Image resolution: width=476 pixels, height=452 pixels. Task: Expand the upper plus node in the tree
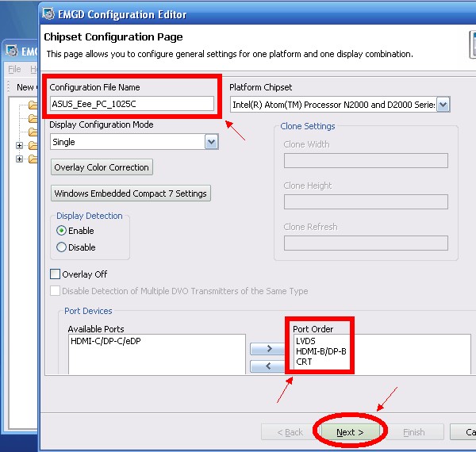coord(19,146)
